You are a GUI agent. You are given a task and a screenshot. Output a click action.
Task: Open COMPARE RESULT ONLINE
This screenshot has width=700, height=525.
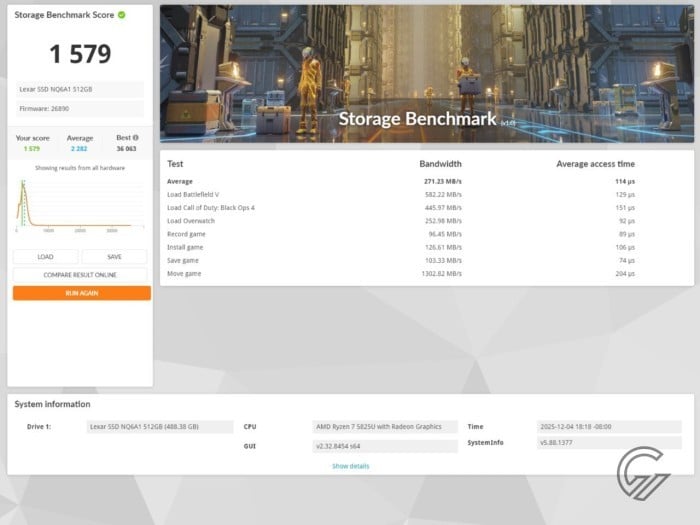80,275
